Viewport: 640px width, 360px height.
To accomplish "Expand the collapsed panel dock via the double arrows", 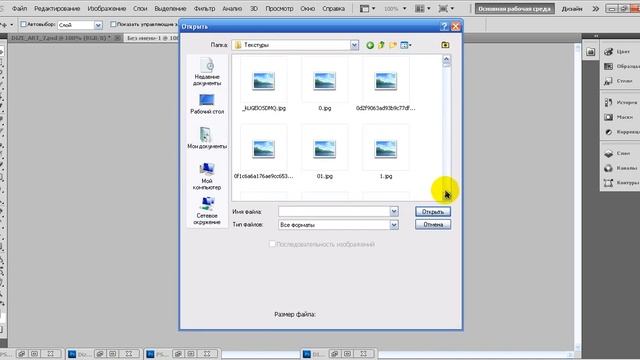I will [596, 36].
